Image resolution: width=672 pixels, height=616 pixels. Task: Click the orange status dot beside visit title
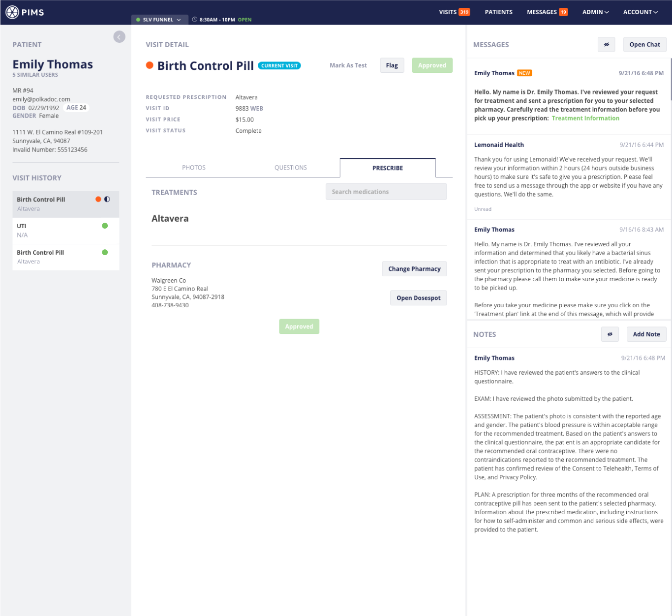click(x=150, y=65)
